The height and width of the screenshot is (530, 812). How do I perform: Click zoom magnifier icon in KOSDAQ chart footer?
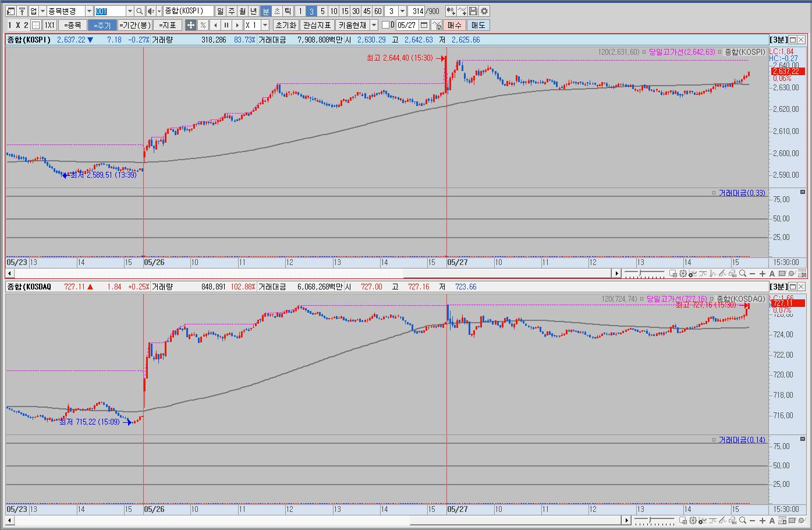click(x=742, y=521)
